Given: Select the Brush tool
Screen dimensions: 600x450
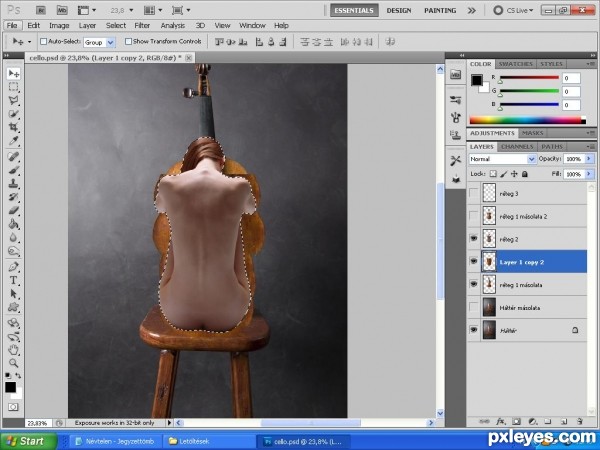Looking at the screenshot, I should [13, 170].
